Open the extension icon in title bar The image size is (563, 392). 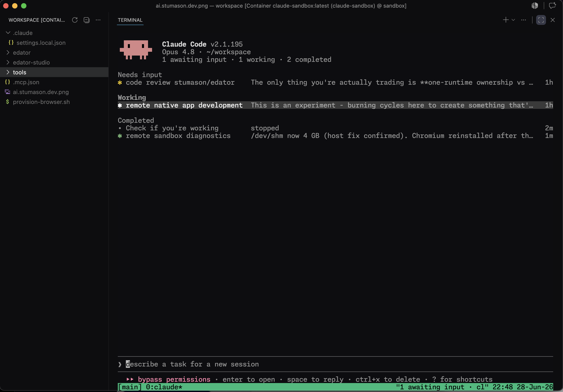pos(535,6)
